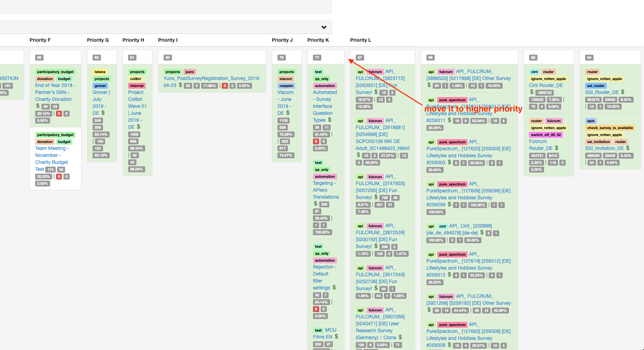Click dollar icon on MCU Films EN card
Screen dimensions: 644x350
click(336, 336)
